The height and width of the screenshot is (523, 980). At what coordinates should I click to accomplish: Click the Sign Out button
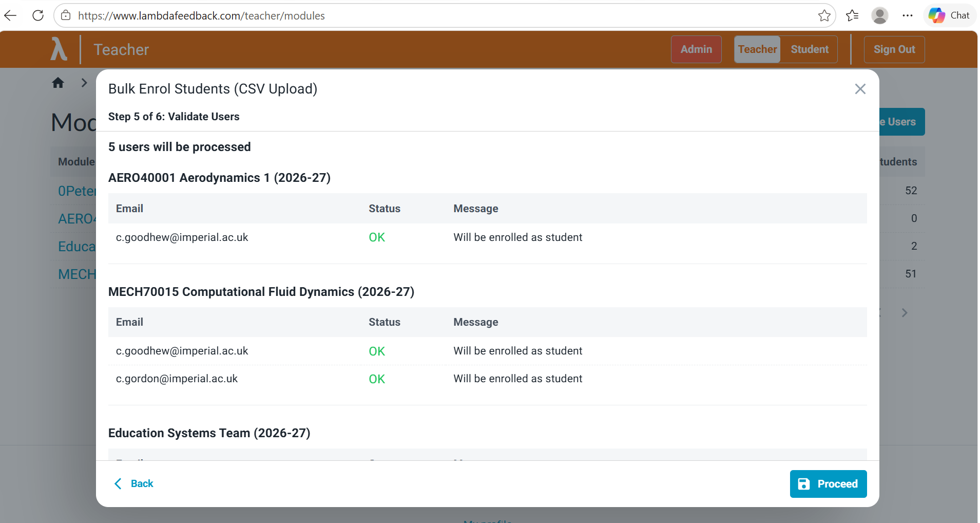[894, 49]
